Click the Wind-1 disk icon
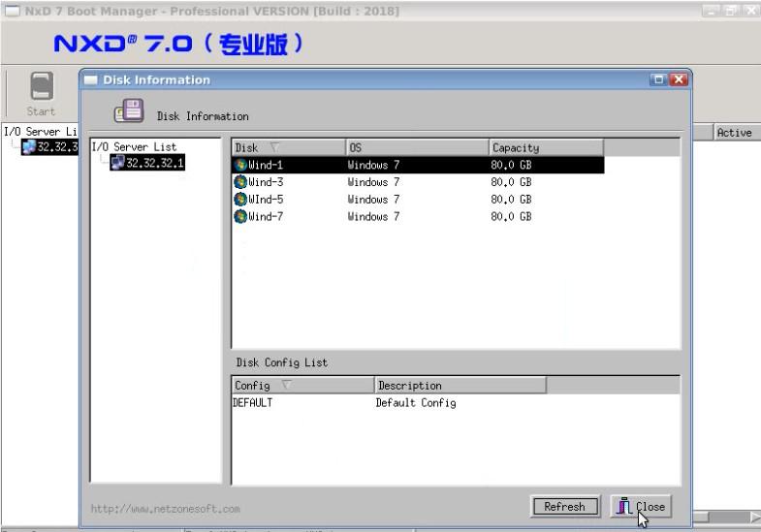761x532 pixels. 240,165
